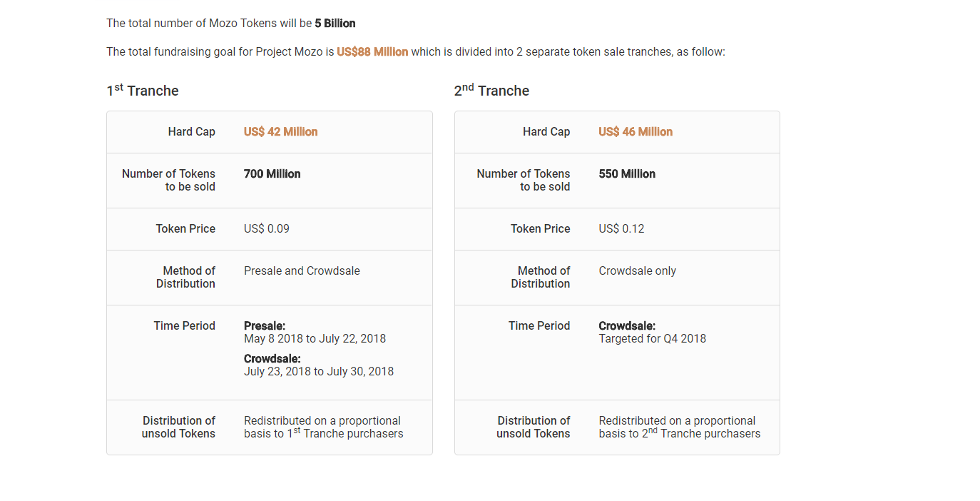980x501 pixels.
Task: Click the US$ 0.09 token price
Action: click(266, 228)
